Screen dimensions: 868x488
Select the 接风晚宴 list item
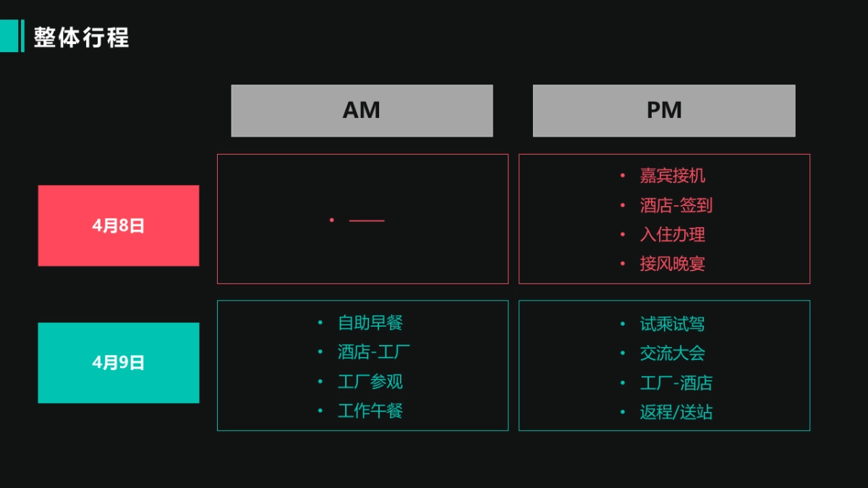(x=673, y=264)
